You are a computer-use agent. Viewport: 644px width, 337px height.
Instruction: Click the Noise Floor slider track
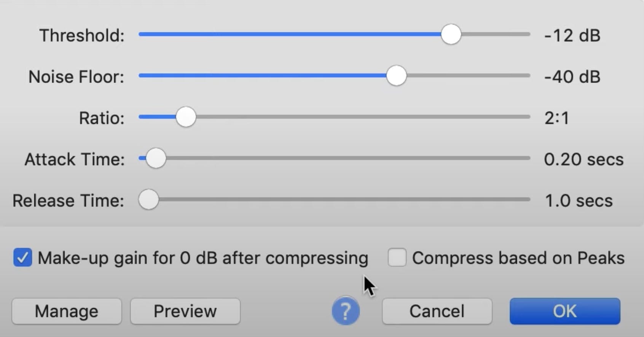click(x=266, y=76)
